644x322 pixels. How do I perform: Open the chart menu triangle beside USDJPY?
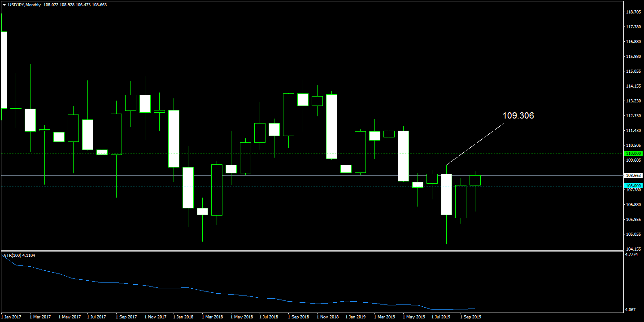click(x=4, y=4)
